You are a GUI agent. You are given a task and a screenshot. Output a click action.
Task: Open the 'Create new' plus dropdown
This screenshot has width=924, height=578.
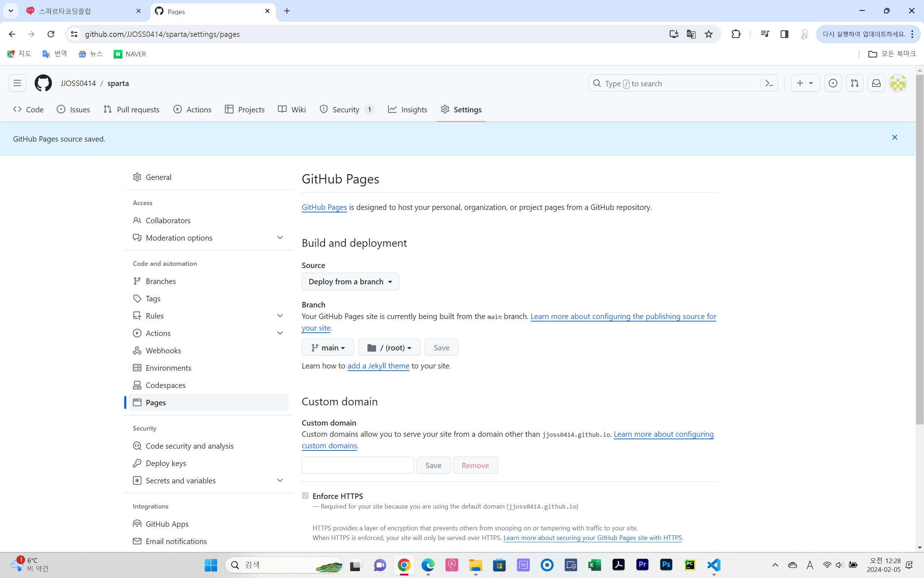(x=805, y=83)
